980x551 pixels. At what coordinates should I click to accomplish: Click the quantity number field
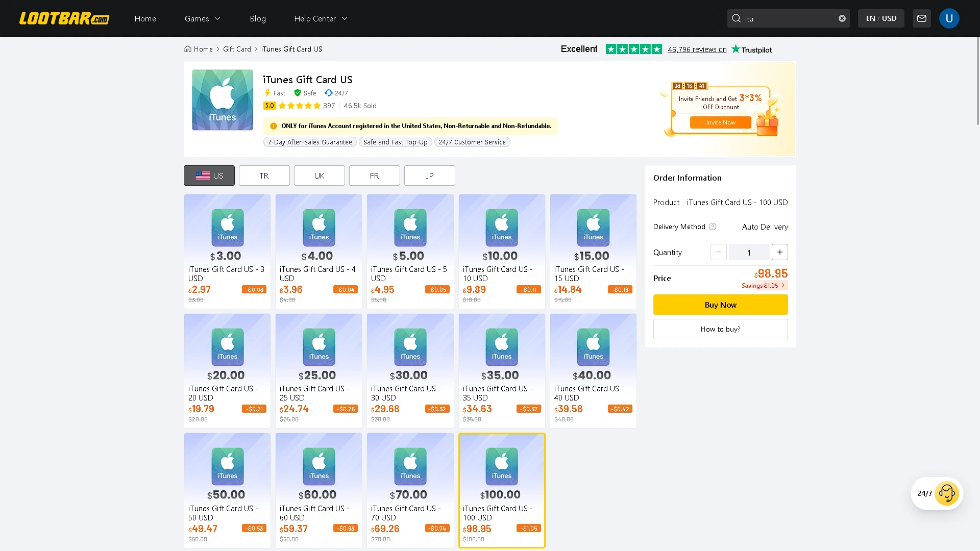pos(749,252)
